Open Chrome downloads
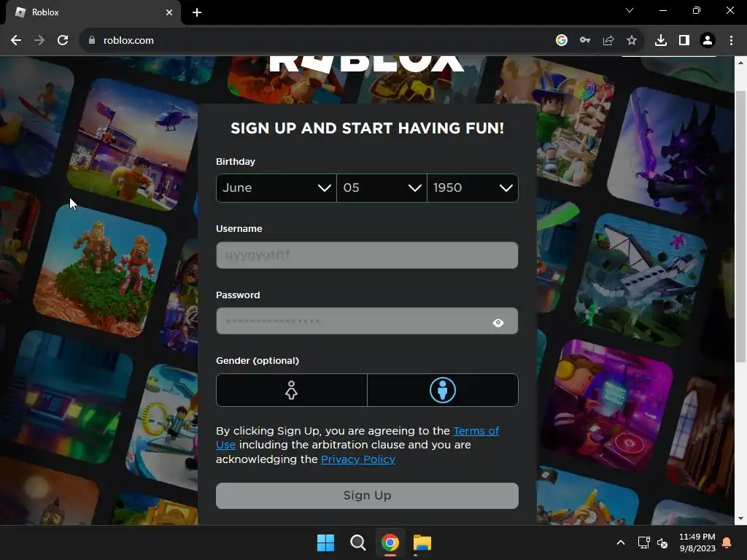 click(661, 41)
